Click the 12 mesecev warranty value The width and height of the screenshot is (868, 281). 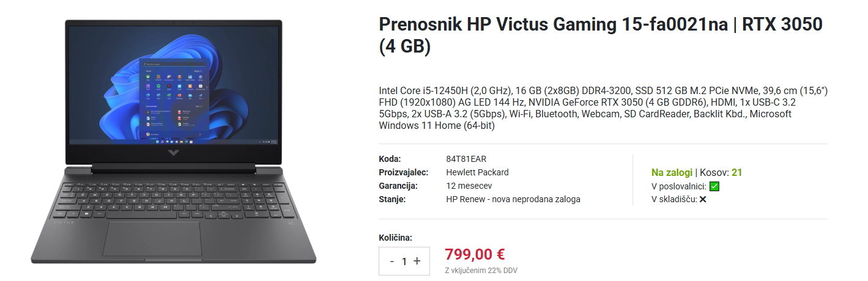469,186
